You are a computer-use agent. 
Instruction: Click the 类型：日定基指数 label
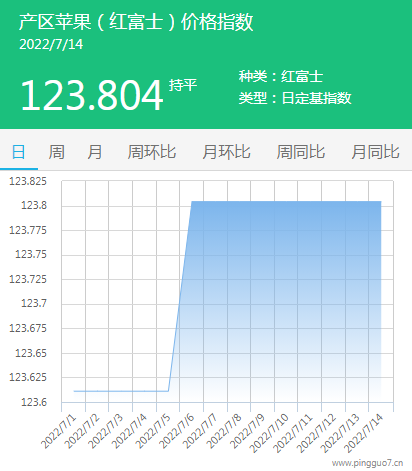click(x=295, y=98)
